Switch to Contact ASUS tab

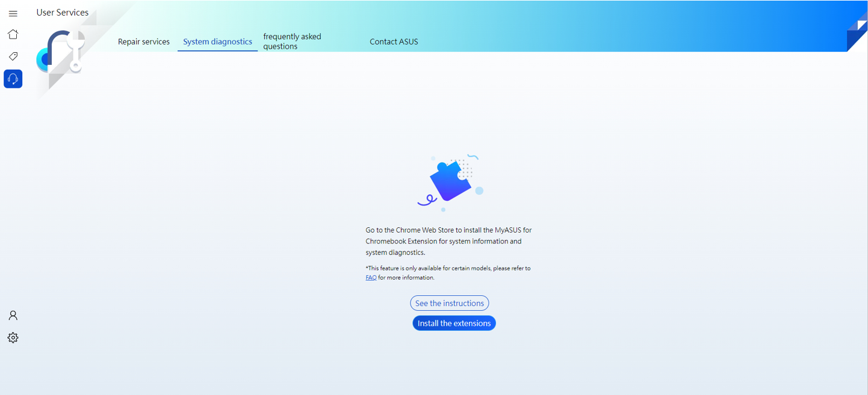pos(394,41)
